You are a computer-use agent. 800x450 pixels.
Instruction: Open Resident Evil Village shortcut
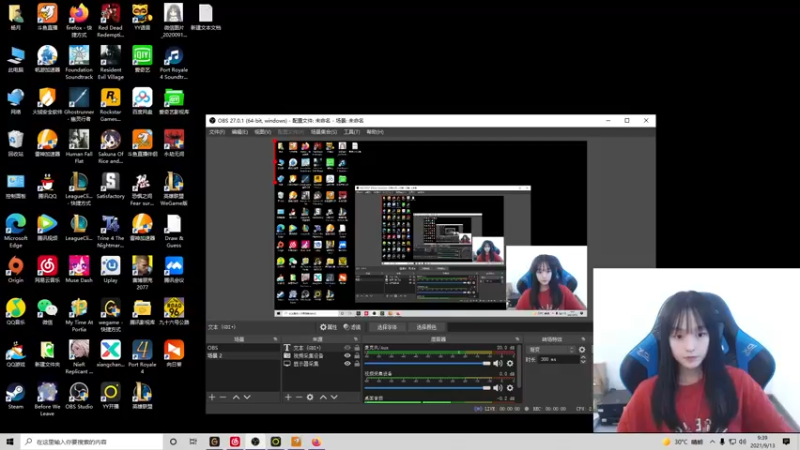[x=110, y=63]
